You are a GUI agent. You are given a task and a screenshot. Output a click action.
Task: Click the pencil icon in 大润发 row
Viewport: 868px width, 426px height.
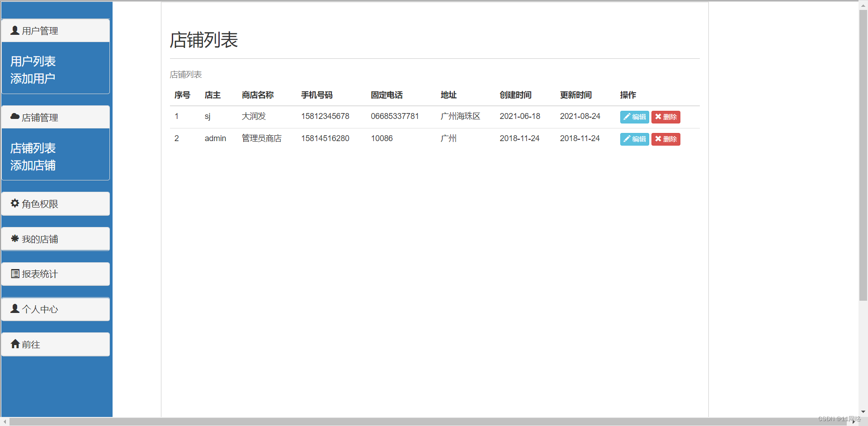coord(627,117)
